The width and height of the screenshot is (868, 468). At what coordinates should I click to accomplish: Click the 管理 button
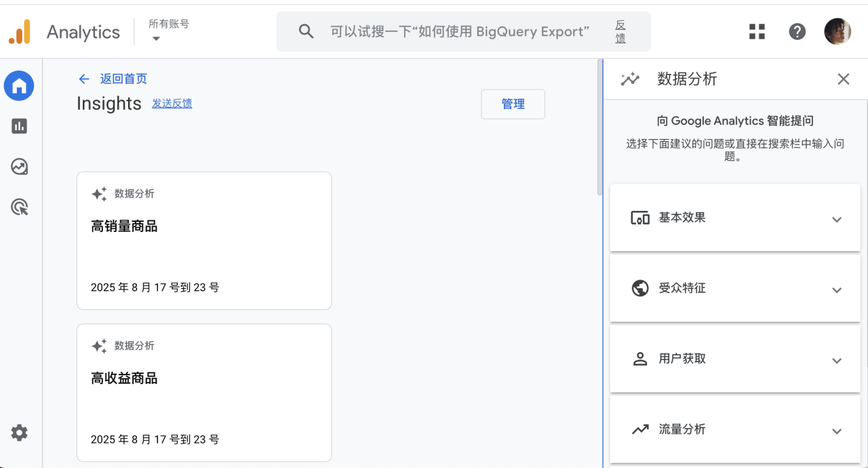pyautogui.click(x=513, y=104)
